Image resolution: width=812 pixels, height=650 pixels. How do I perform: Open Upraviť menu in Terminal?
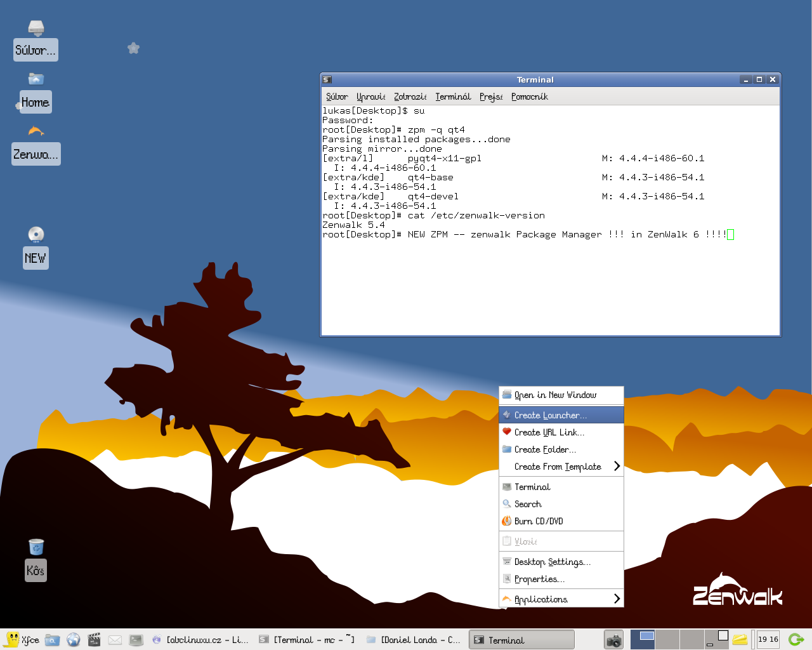click(370, 96)
